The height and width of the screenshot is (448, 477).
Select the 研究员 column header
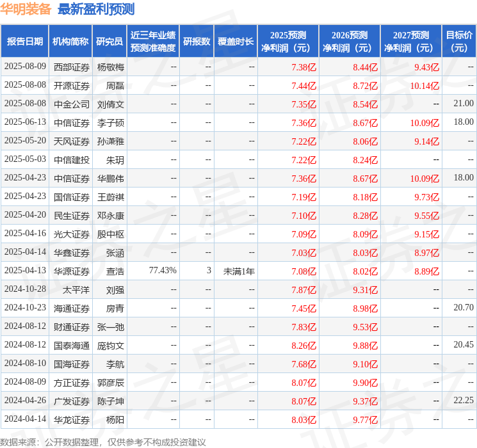(x=109, y=42)
